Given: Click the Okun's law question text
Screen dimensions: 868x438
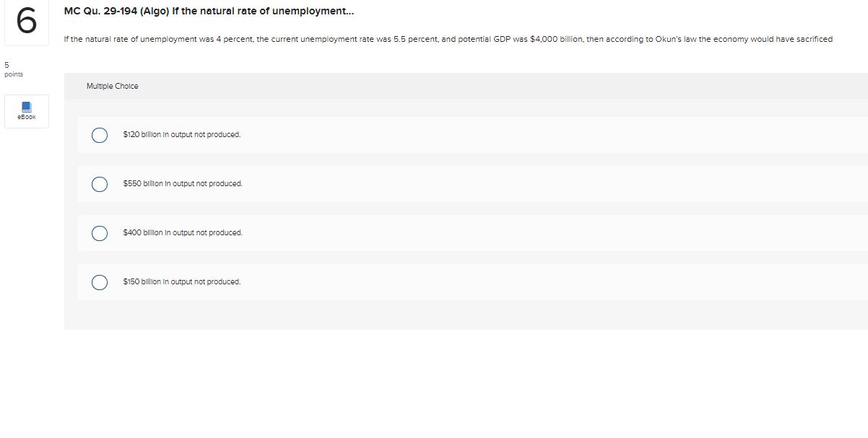Looking at the screenshot, I should tap(448, 39).
